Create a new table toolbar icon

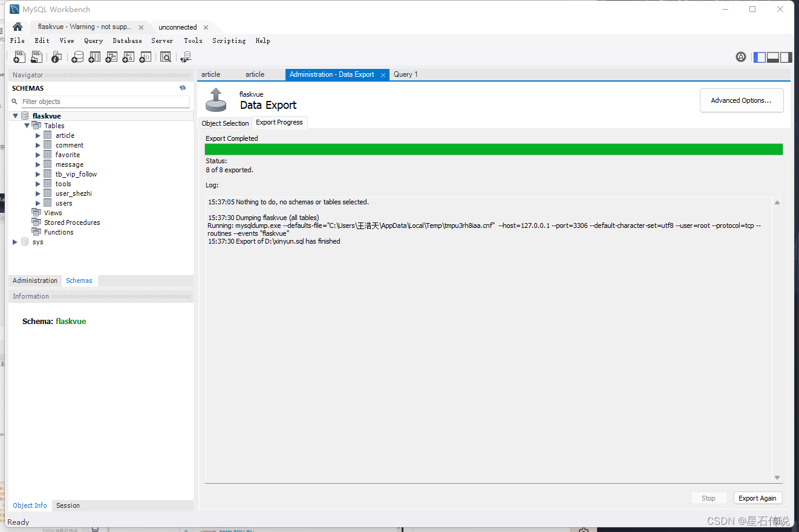(94, 57)
